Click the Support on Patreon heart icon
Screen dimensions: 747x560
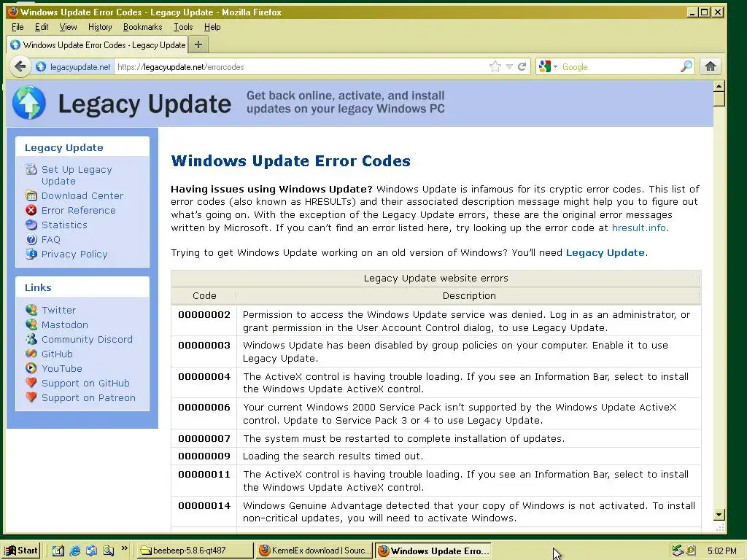click(x=31, y=397)
